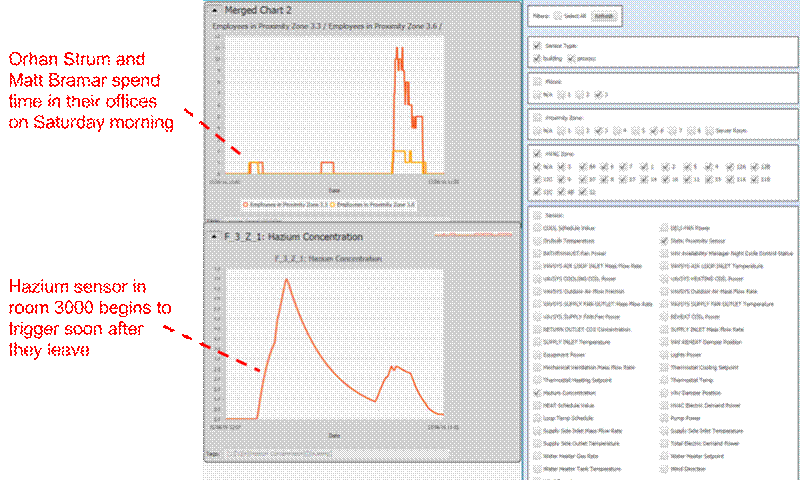800x480 pixels.
Task: Toggle the Select All filters checkbox
Action: [x=558, y=16]
